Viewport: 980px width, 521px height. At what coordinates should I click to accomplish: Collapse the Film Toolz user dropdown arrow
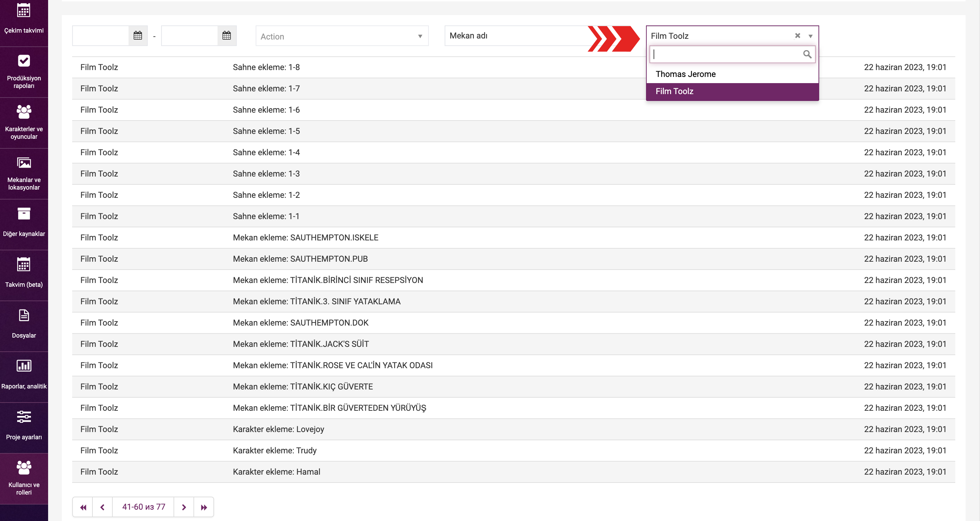pos(811,36)
